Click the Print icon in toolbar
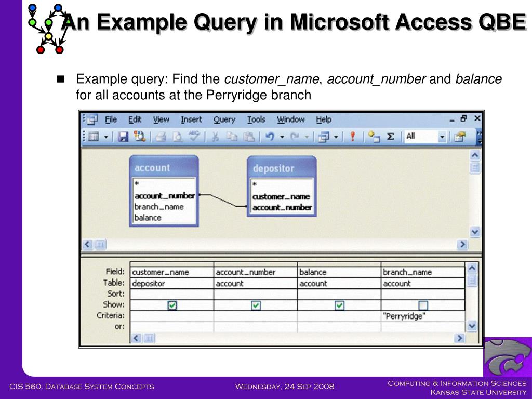Image resolution: width=532 pixels, height=399 pixels. point(160,137)
